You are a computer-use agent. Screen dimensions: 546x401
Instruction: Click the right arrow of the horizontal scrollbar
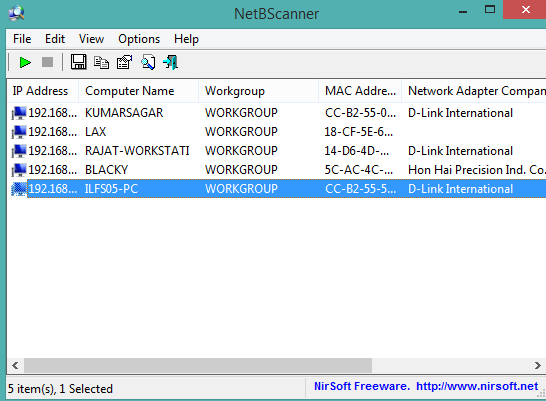[538, 365]
